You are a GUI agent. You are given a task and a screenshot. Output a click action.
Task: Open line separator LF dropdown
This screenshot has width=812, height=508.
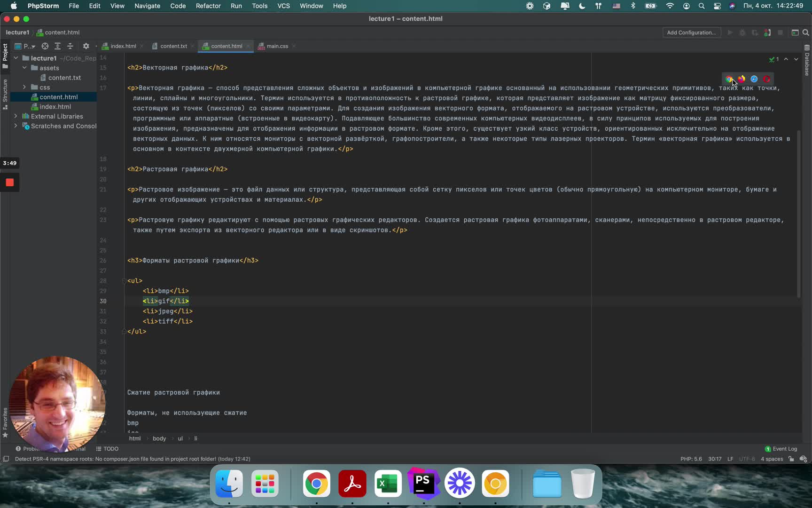click(x=730, y=459)
